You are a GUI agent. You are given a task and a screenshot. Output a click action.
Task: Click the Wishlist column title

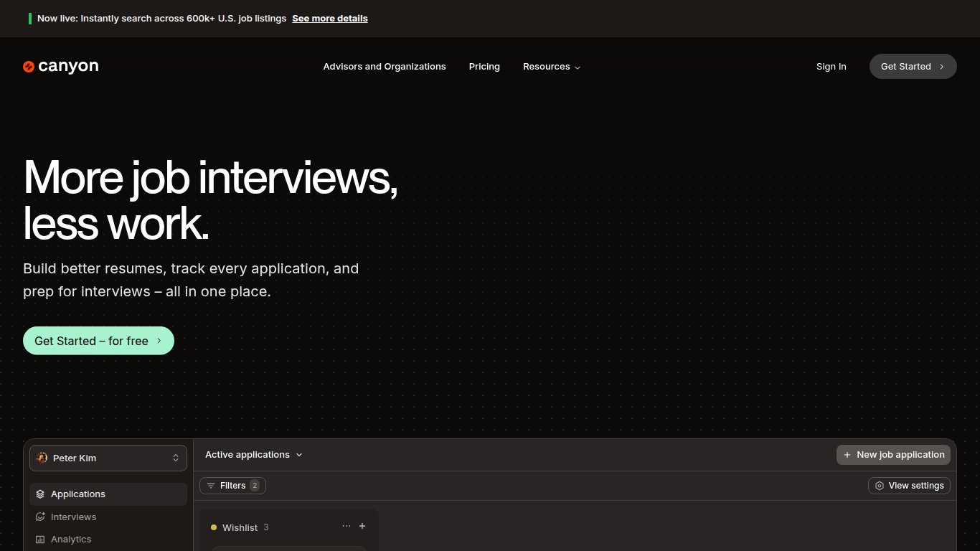[x=240, y=527]
